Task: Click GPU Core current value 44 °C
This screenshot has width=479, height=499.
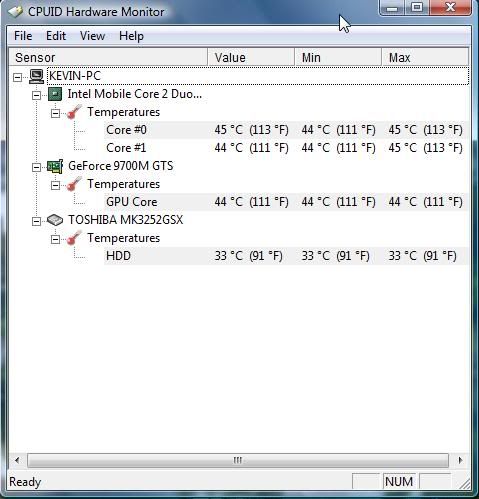Action: point(251,202)
